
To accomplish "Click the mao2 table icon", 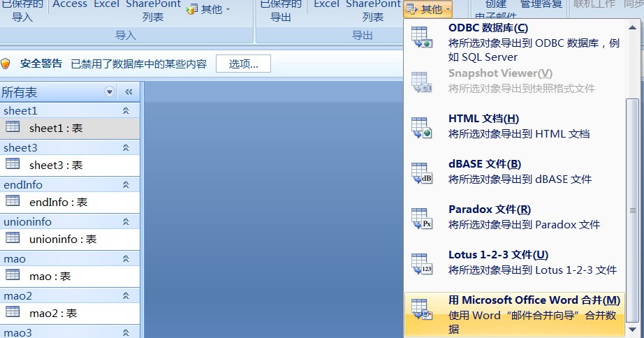I will point(13,311).
